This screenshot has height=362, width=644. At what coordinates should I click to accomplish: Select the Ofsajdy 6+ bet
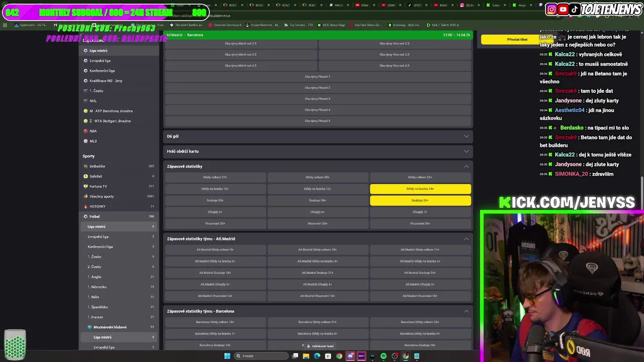[x=317, y=212]
